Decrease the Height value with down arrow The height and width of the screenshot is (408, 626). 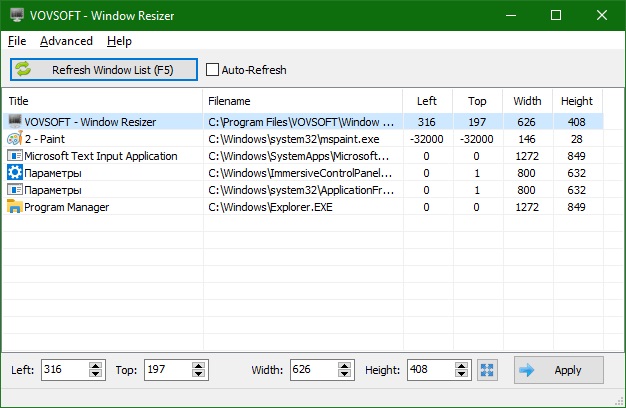[461, 374]
